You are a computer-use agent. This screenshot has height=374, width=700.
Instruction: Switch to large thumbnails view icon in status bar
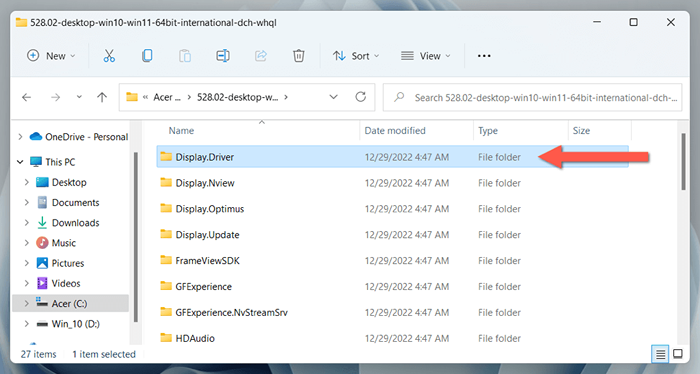[x=678, y=354]
